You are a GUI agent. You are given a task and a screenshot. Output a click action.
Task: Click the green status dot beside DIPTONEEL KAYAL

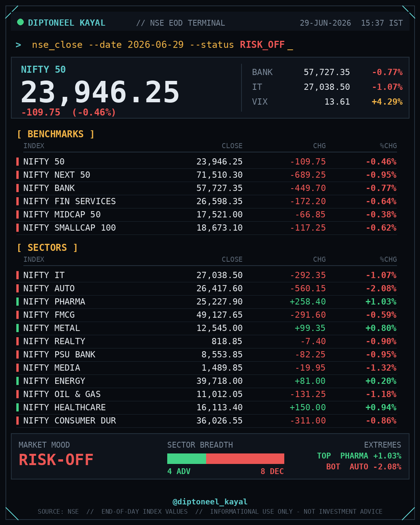pos(20,22)
